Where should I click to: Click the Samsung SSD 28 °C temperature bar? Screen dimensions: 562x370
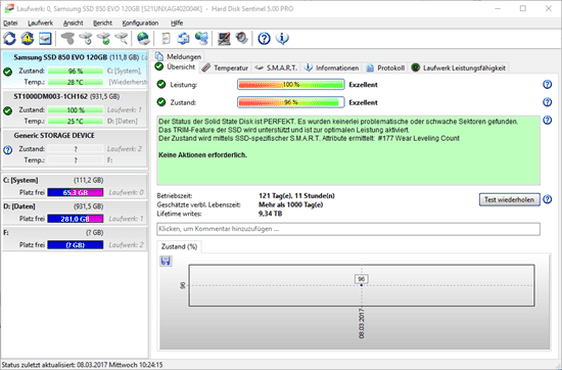coord(75,82)
